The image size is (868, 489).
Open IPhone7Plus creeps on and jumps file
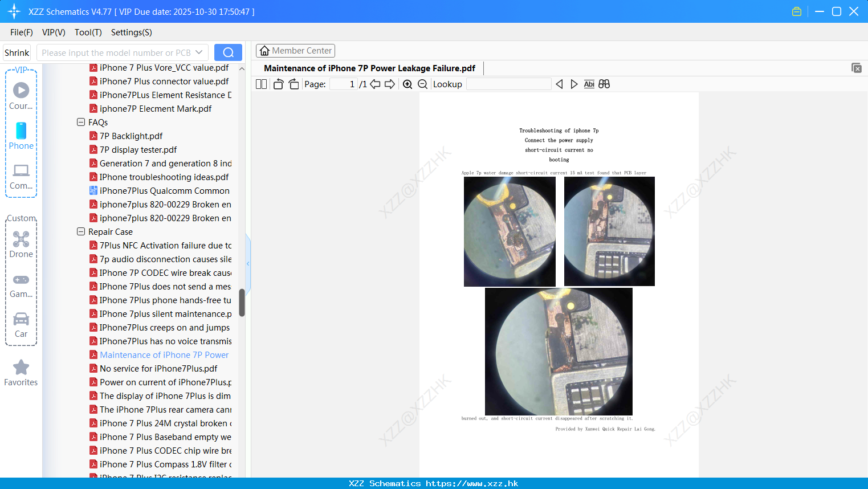[160, 328]
